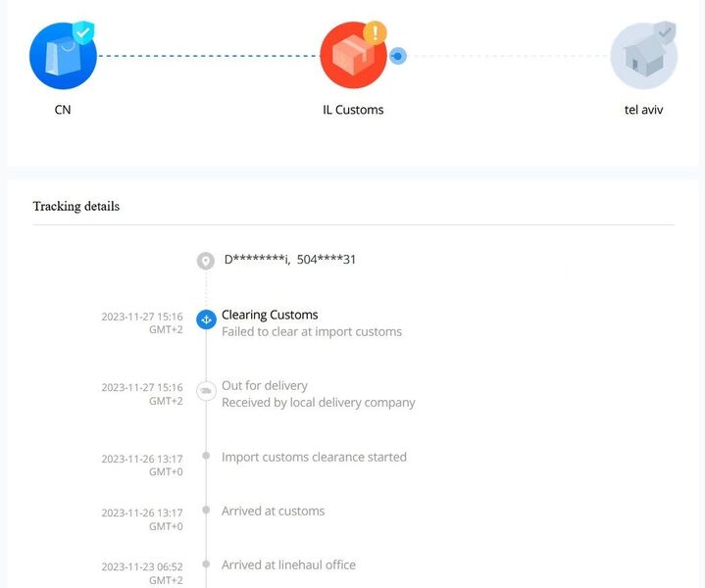Click the grey checkmark shield on house

(665, 32)
